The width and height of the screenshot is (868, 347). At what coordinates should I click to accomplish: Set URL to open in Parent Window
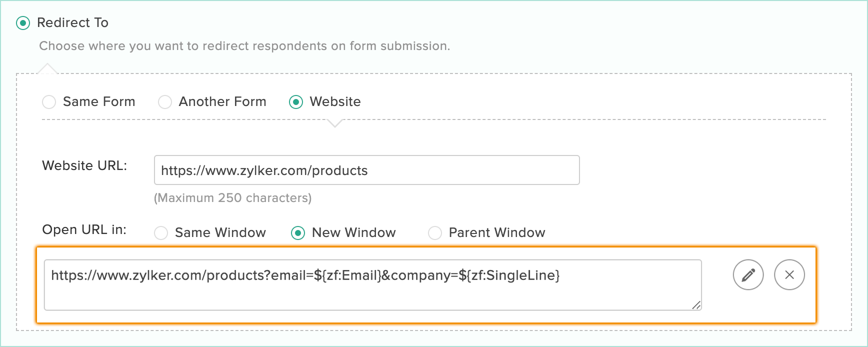point(435,233)
